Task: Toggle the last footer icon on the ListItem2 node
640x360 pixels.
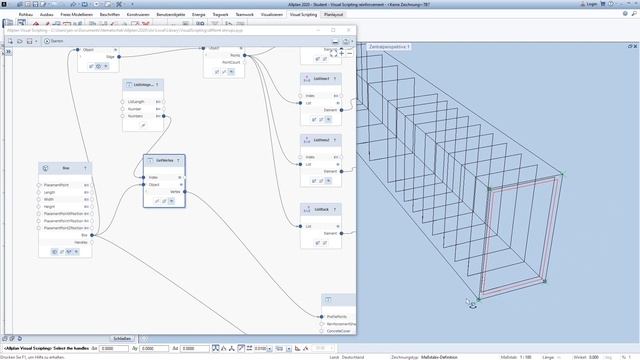Action: tap(328, 180)
